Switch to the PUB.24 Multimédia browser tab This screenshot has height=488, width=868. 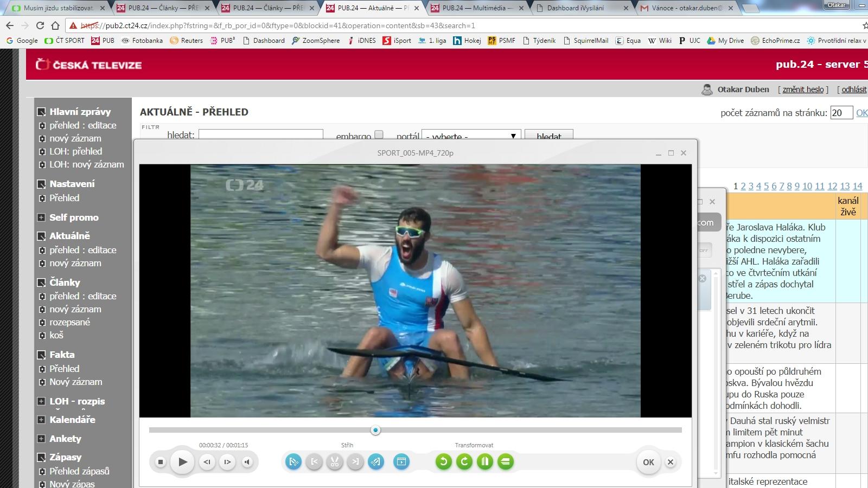(x=473, y=8)
